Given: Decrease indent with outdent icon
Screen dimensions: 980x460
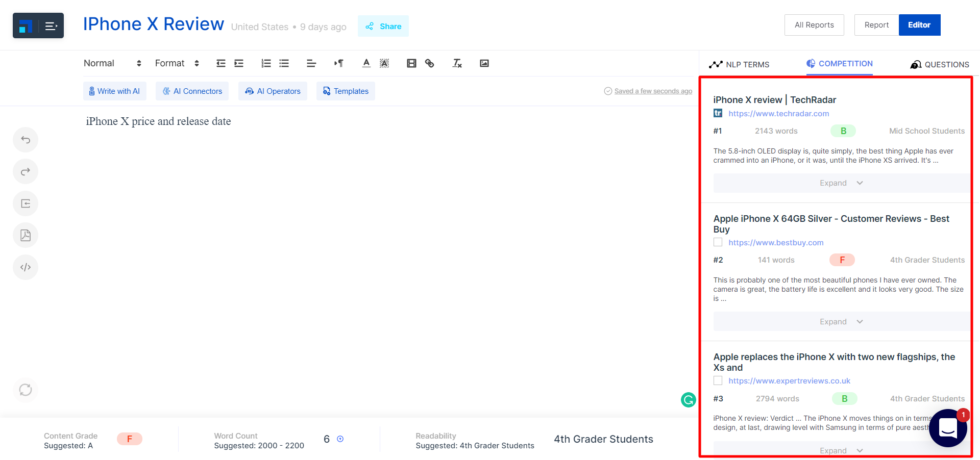Looking at the screenshot, I should pos(220,63).
